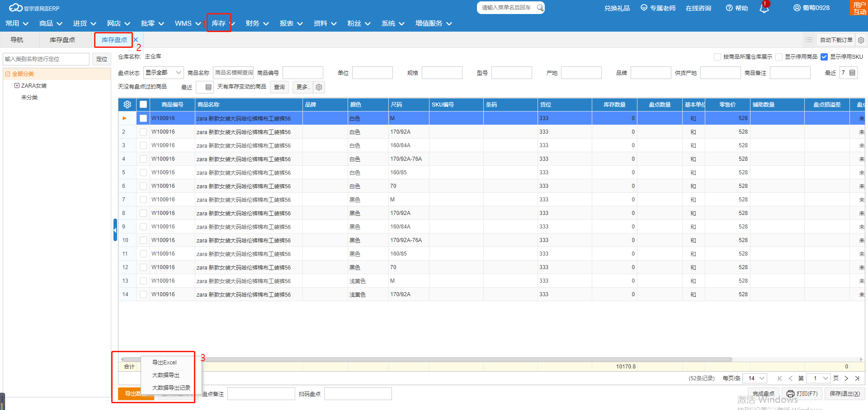Go to the last page arrow
The width and height of the screenshot is (868, 410).
(x=857, y=378)
